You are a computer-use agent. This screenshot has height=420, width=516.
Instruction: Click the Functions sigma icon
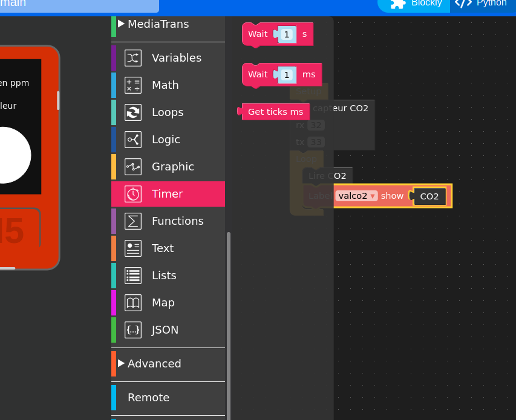click(133, 221)
